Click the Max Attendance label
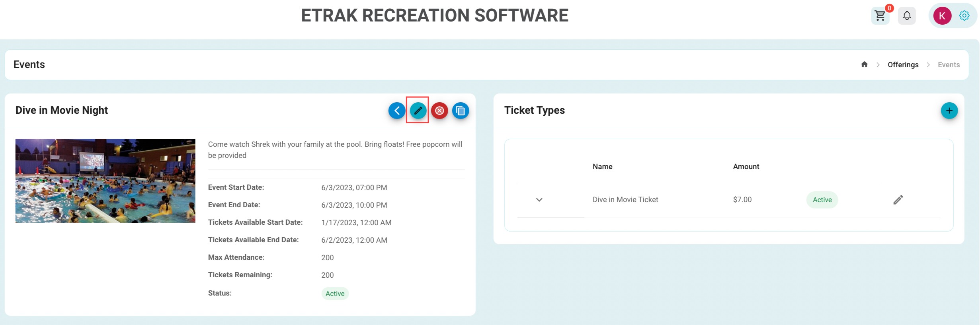 click(236, 257)
